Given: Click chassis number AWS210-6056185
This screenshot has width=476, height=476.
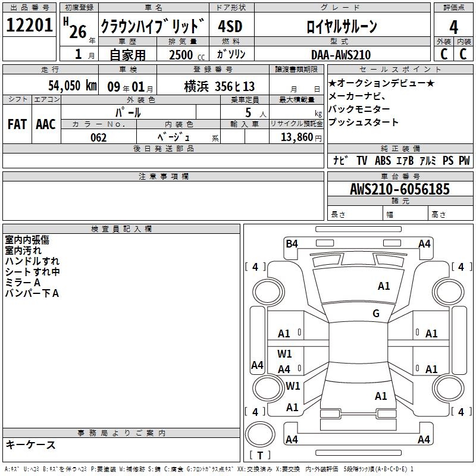Looking at the screenshot, I should click(399, 189).
